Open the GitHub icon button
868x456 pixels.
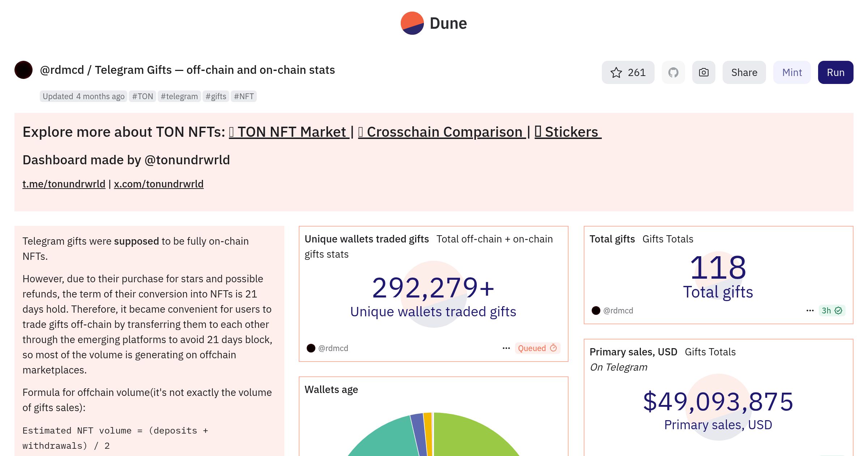pos(673,72)
